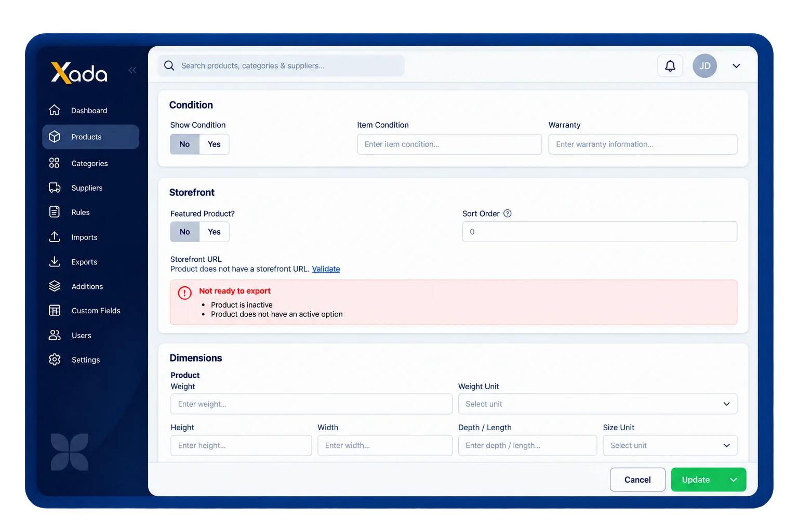Click the search products text box
The image size is (798, 532).
(x=281, y=65)
